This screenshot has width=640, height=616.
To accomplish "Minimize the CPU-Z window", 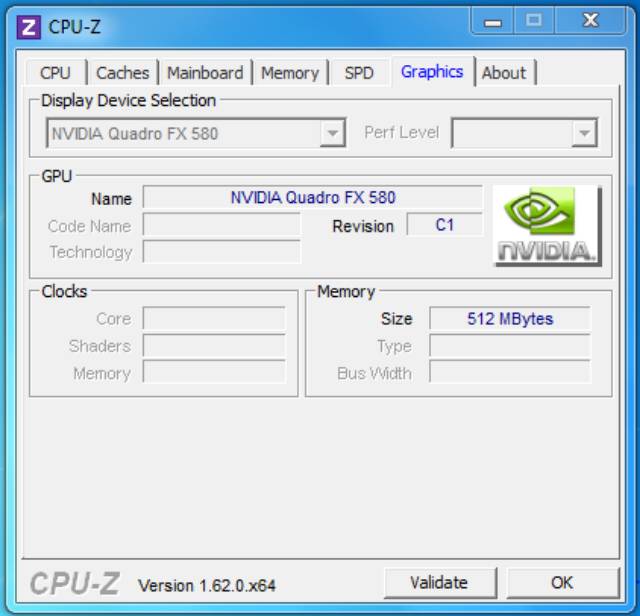I will point(492,22).
